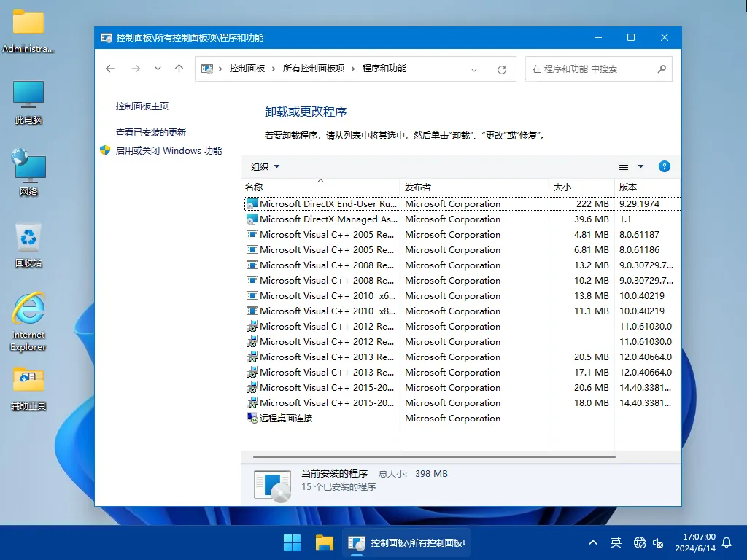The image size is (747, 560).
Task: Click the Up navigation arrow
Action: point(179,69)
